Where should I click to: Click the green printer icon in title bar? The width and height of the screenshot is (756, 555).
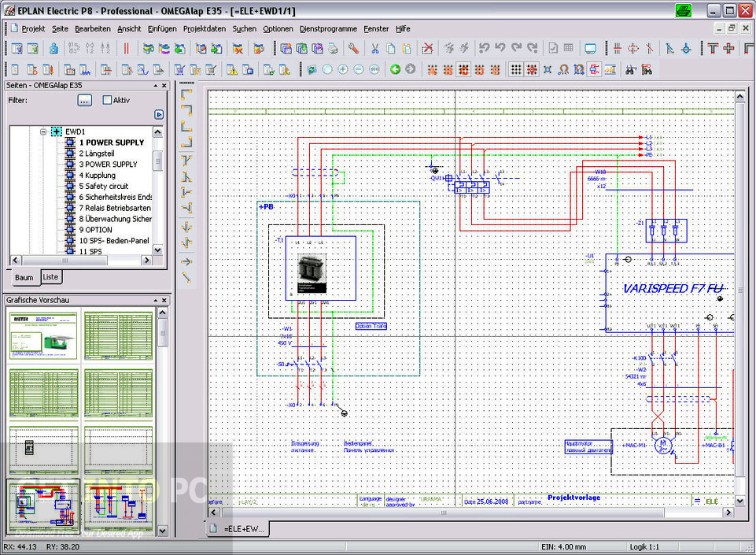tap(683, 10)
